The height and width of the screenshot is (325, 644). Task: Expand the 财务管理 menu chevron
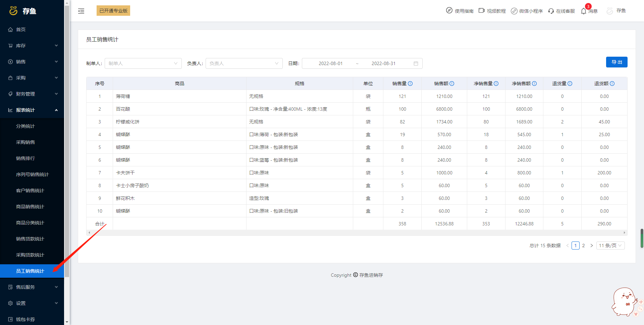click(x=56, y=94)
